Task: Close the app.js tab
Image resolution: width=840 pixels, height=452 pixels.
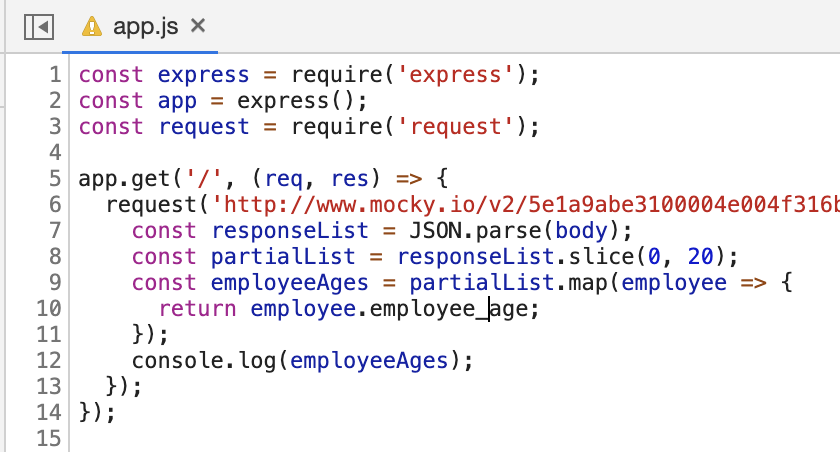Action: 198,26
